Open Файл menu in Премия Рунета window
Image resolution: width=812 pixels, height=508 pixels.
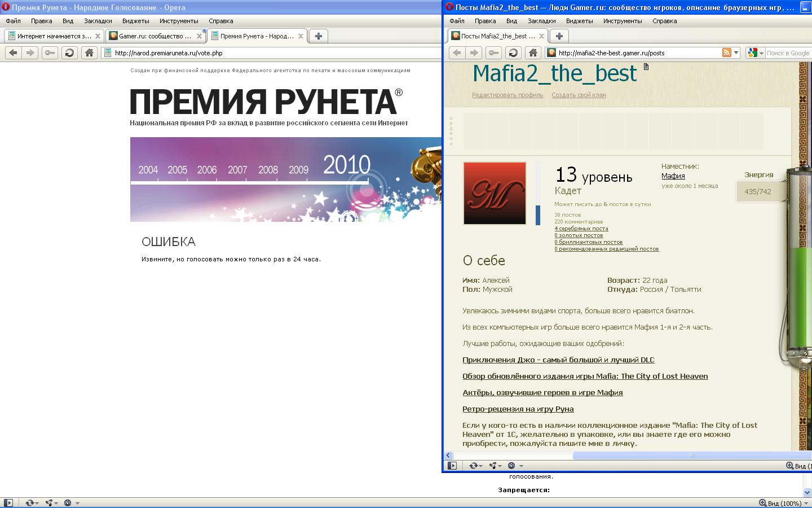pos(14,21)
